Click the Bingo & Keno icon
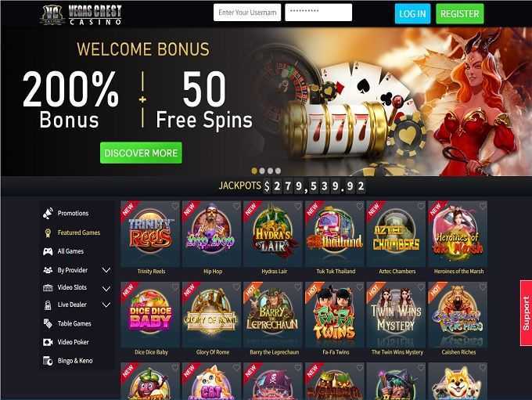This screenshot has height=400, width=532. (48, 361)
